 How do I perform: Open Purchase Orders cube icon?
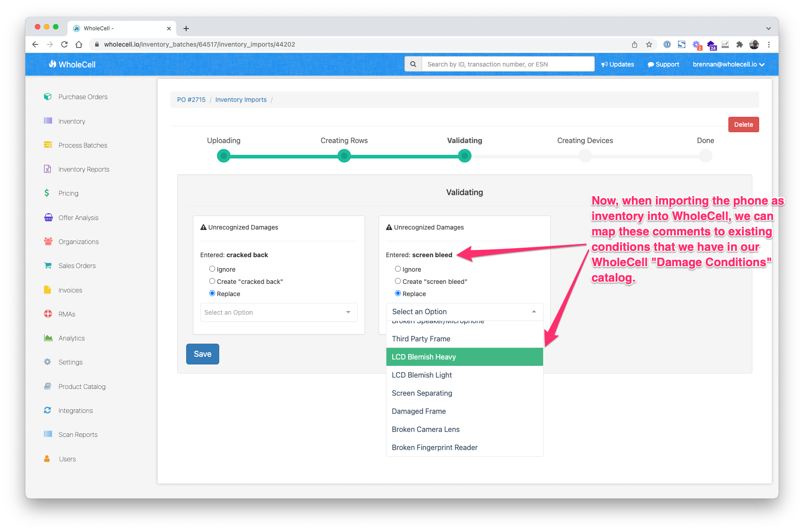(48, 96)
